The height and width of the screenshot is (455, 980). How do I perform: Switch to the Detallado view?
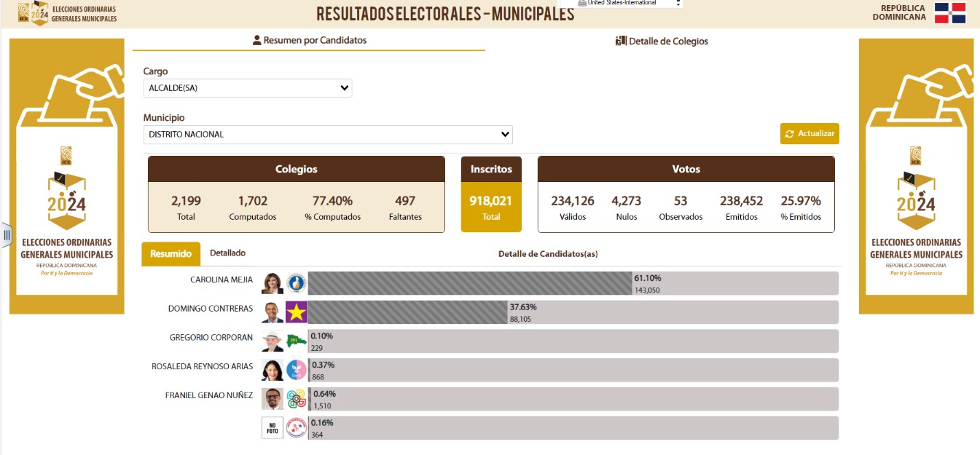[227, 253]
